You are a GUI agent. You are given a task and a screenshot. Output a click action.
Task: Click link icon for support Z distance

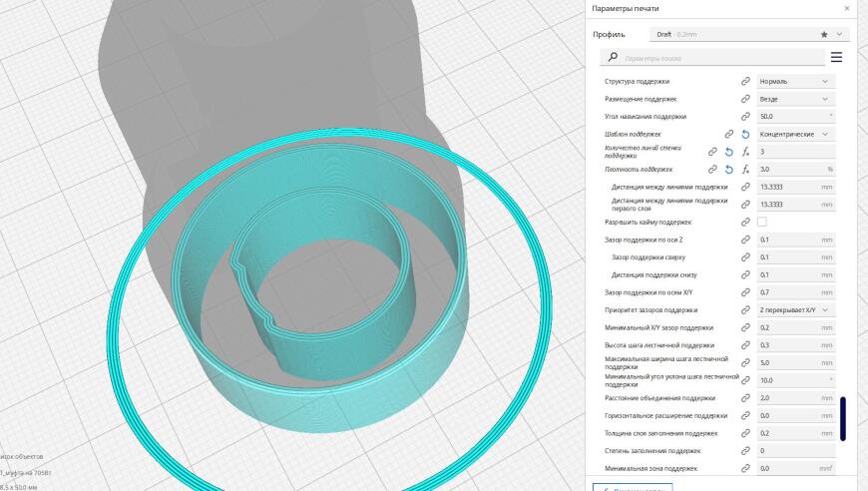click(x=744, y=240)
